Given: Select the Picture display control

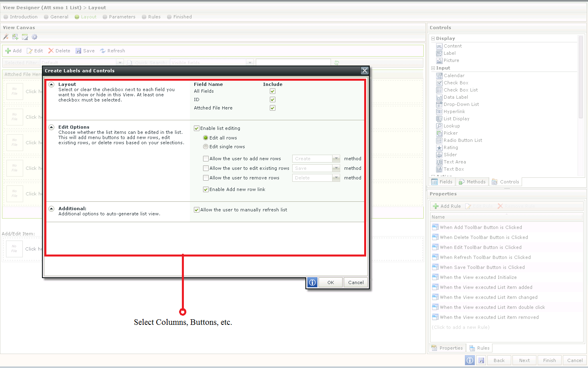Looking at the screenshot, I should tap(448, 60).
